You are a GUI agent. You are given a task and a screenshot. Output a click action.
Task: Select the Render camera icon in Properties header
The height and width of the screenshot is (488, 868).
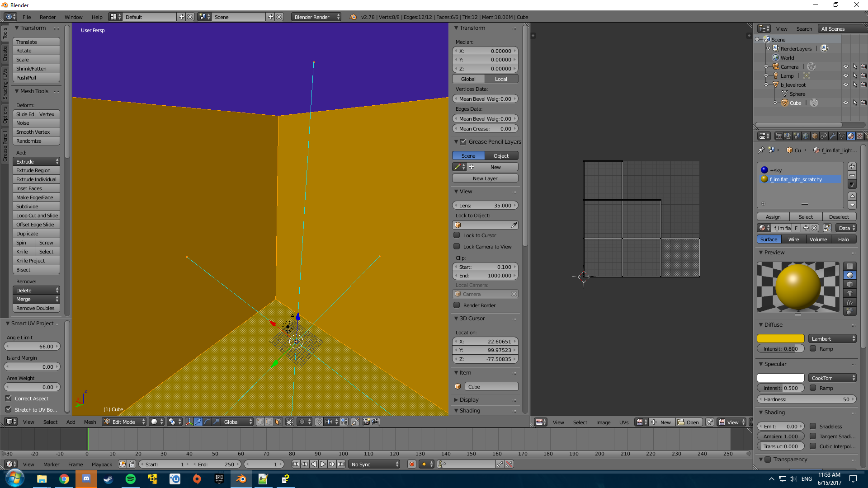tap(779, 136)
